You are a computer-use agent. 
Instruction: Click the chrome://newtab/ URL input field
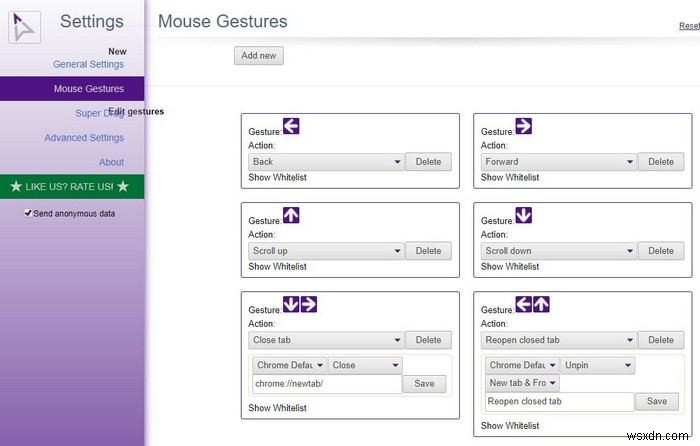(x=327, y=383)
